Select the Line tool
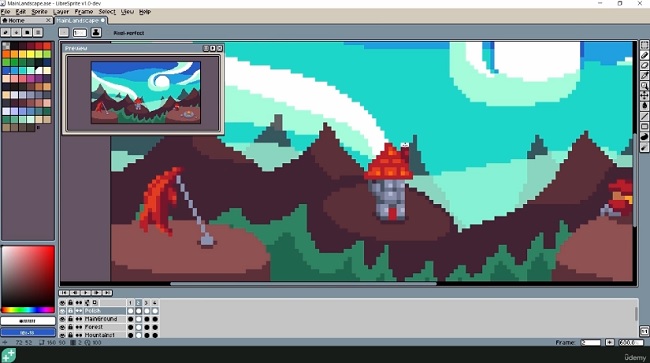 point(644,116)
